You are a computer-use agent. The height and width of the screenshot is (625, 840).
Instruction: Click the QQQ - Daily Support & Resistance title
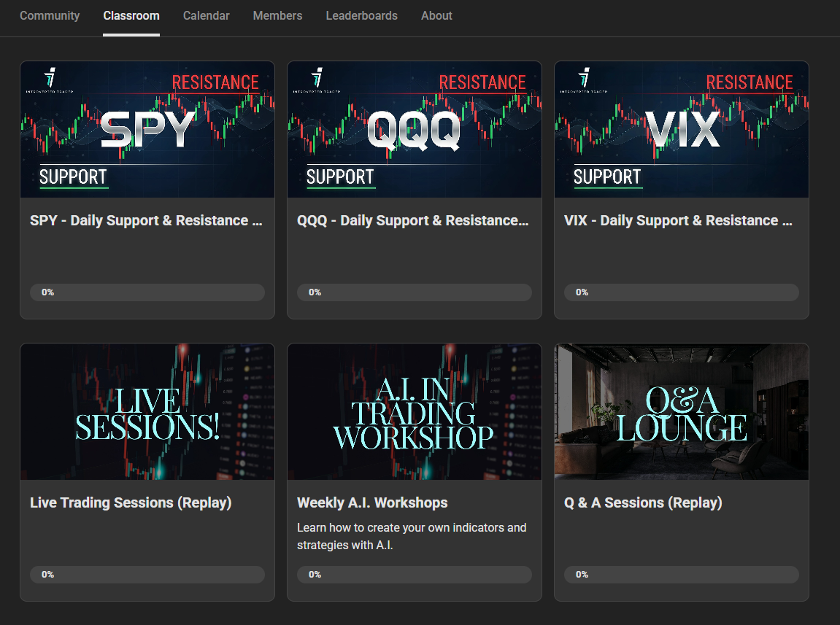click(x=413, y=220)
